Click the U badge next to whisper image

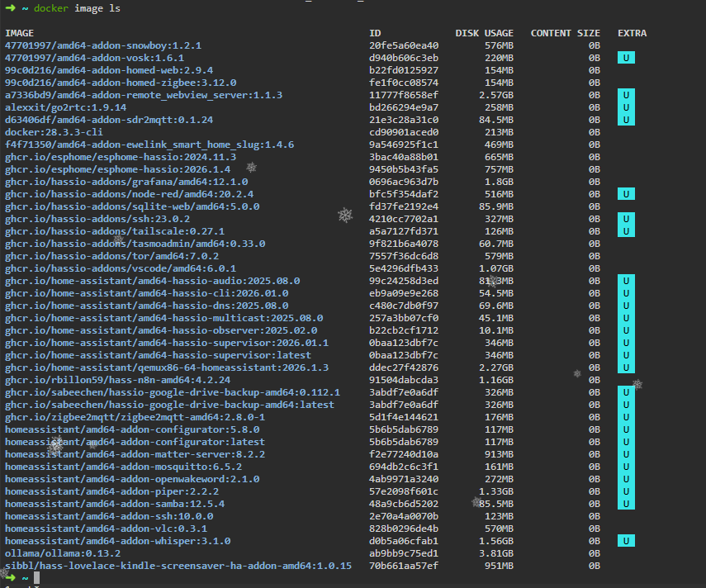click(626, 541)
